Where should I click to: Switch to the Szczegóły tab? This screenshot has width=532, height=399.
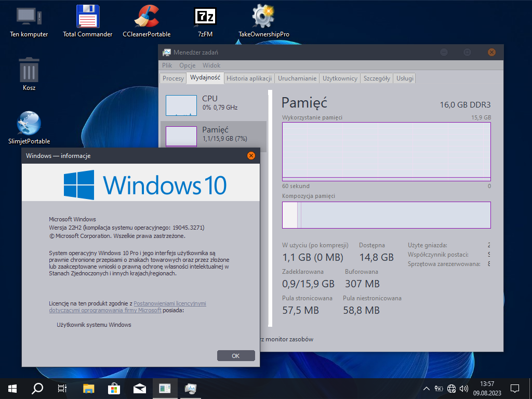pos(377,78)
